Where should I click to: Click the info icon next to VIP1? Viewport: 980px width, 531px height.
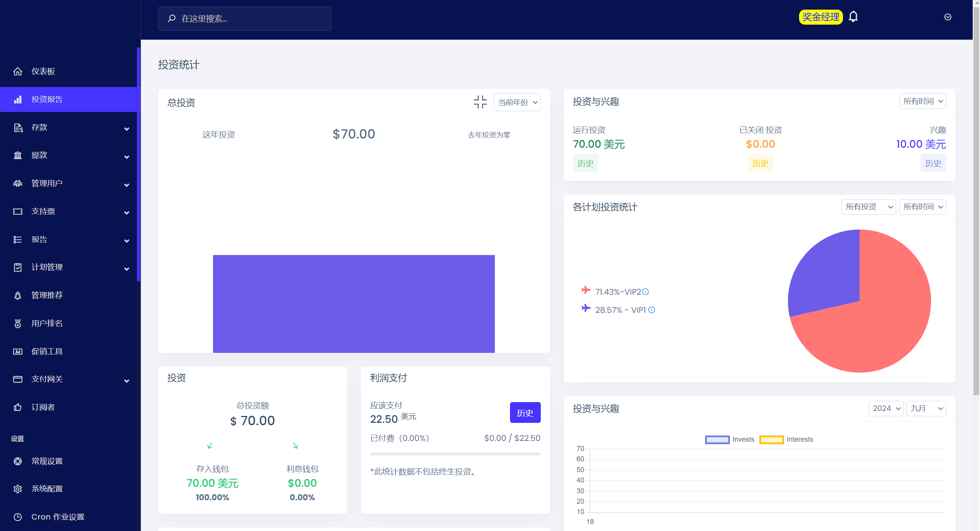[x=652, y=310]
